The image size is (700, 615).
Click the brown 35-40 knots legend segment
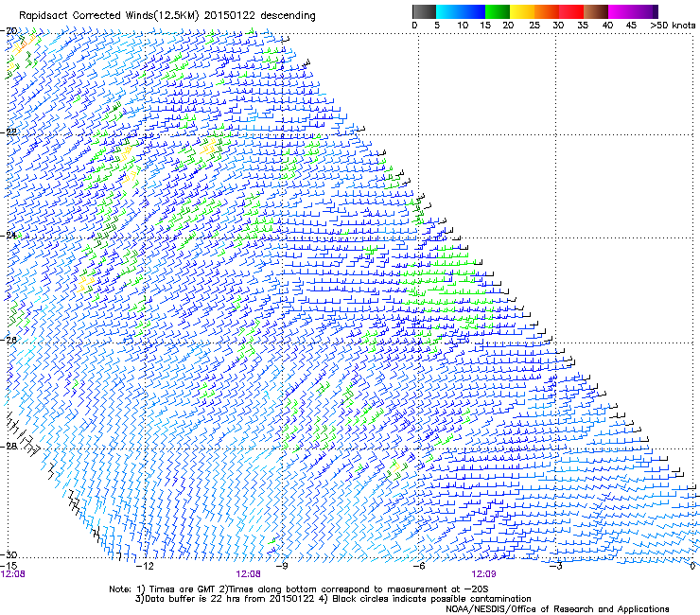click(x=596, y=11)
